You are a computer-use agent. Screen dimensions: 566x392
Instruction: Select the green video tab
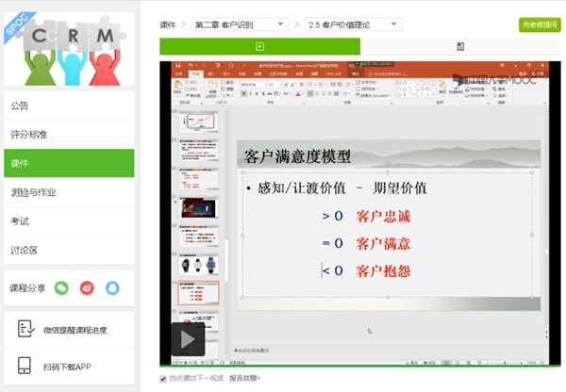pyautogui.click(x=260, y=46)
